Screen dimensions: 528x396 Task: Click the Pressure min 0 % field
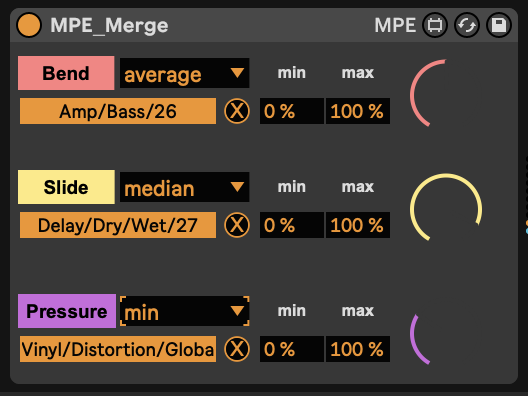(x=292, y=349)
